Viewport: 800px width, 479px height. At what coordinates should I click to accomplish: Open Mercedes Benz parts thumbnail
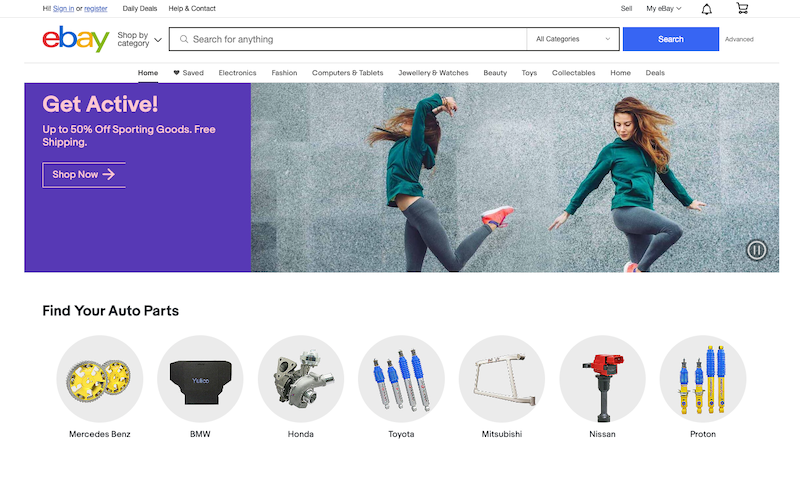(x=99, y=379)
